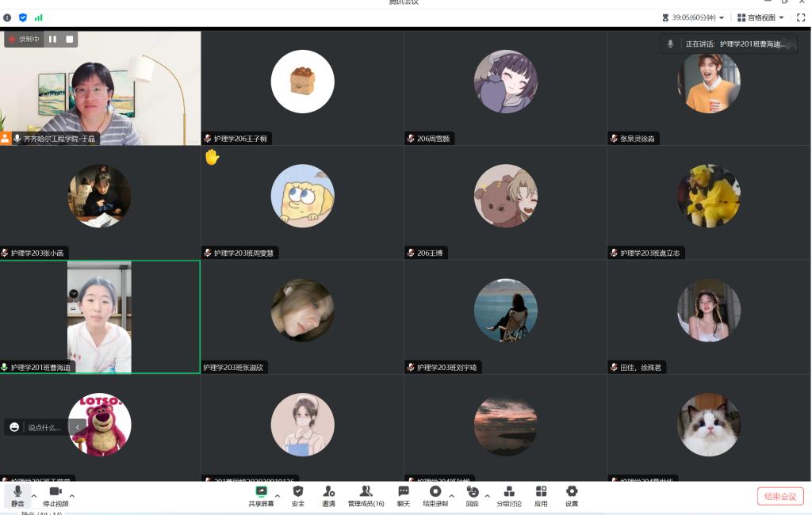Open the Security (安全) shield icon
The width and height of the screenshot is (812, 515).
(x=298, y=492)
